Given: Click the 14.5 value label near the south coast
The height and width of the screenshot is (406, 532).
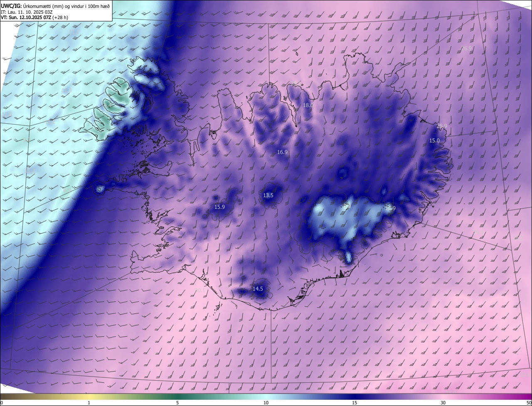Looking at the screenshot, I should coord(258,289).
